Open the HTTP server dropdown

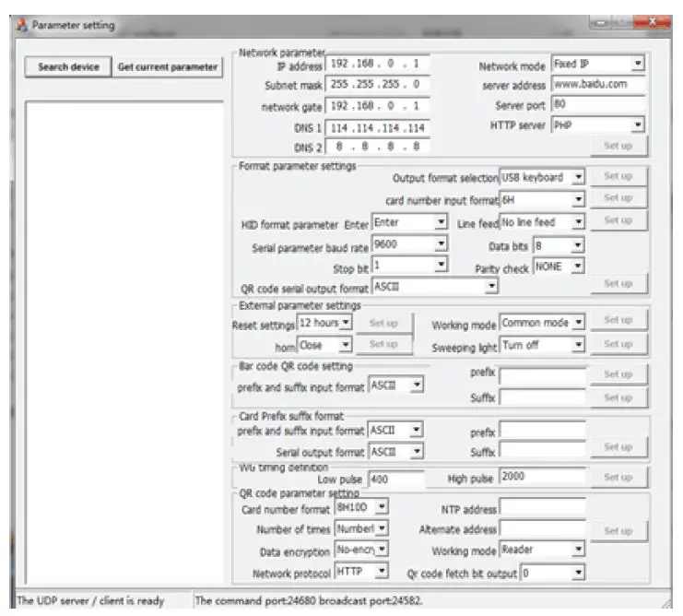point(638,125)
